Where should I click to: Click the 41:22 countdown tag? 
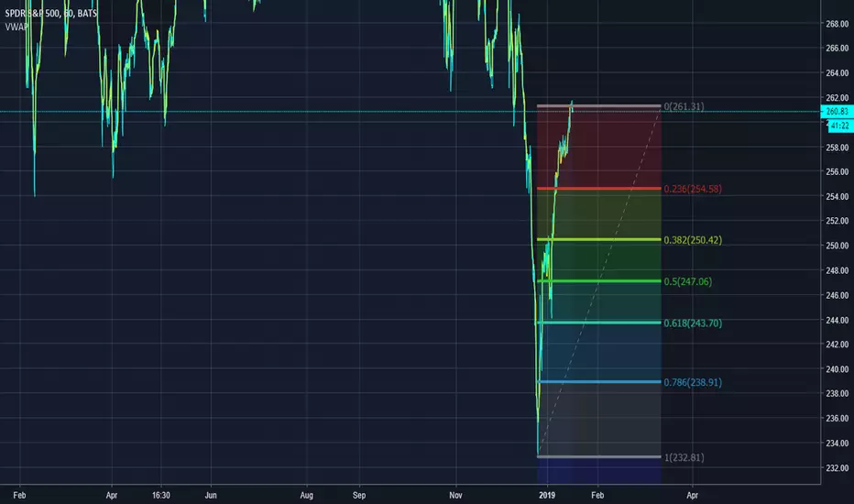[841, 126]
